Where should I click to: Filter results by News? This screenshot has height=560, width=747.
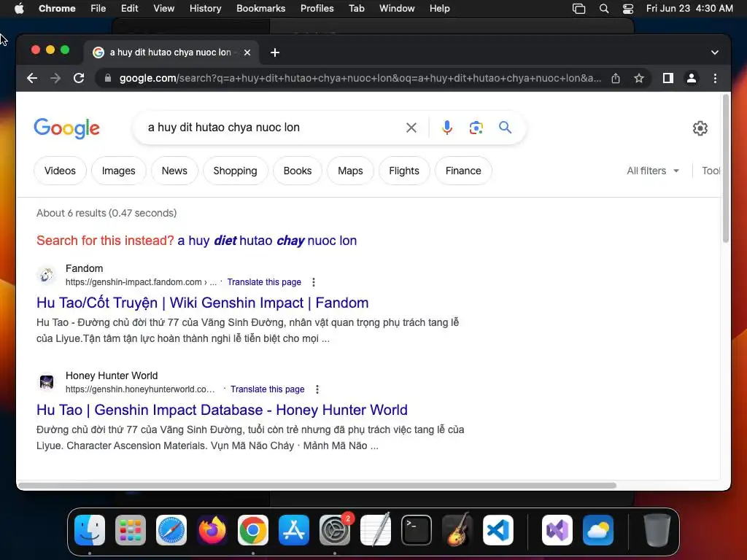click(x=174, y=171)
